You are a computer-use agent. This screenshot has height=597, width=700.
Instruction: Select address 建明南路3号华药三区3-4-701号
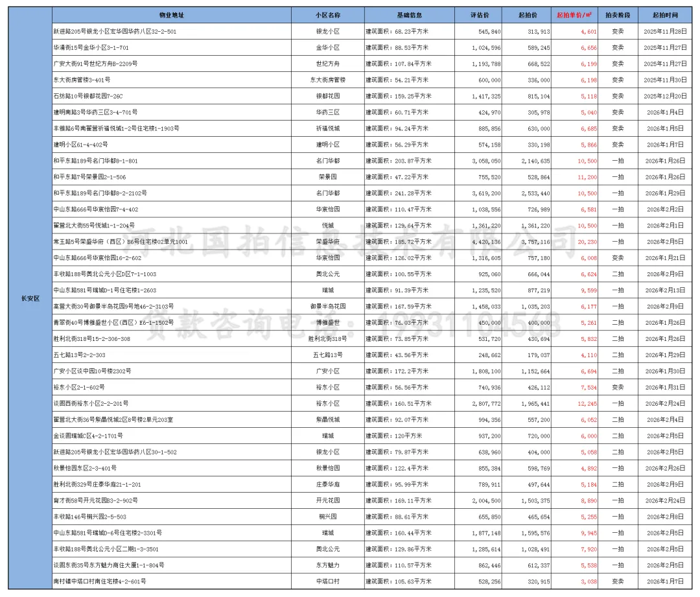(x=95, y=113)
